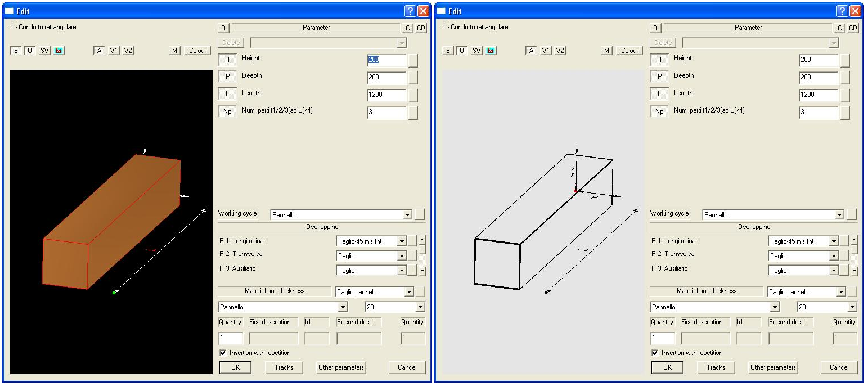Click M button in black-preview Edit window
The image size is (868, 386).
(175, 51)
